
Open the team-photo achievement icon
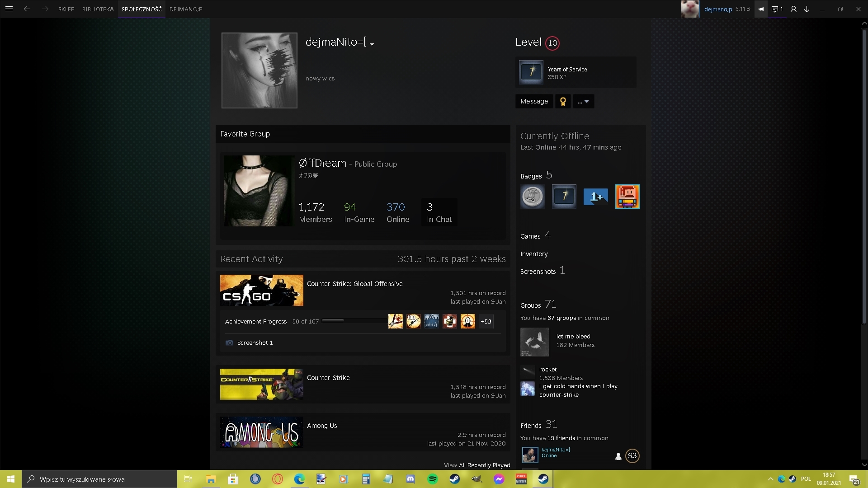click(431, 321)
